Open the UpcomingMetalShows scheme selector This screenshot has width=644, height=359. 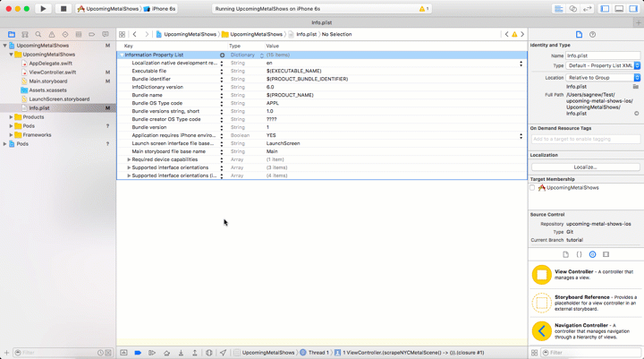[x=108, y=9]
